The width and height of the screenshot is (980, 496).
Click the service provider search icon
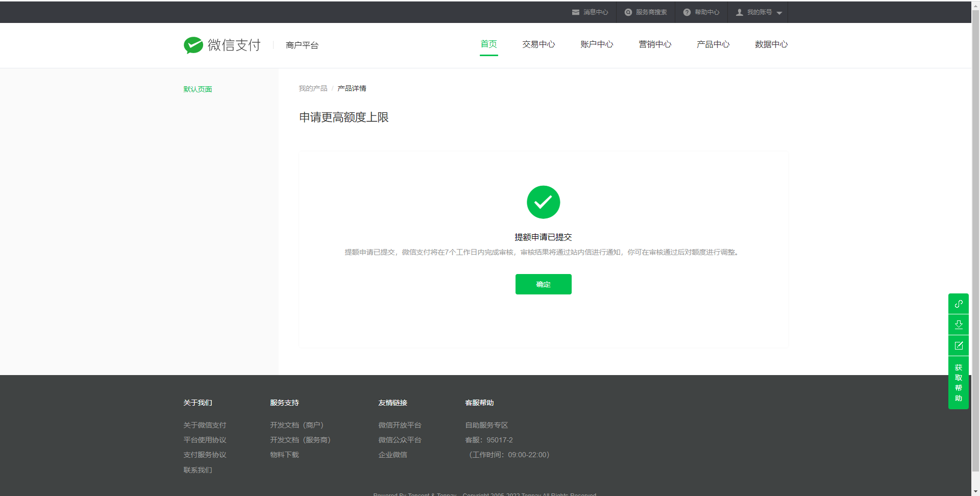click(628, 12)
